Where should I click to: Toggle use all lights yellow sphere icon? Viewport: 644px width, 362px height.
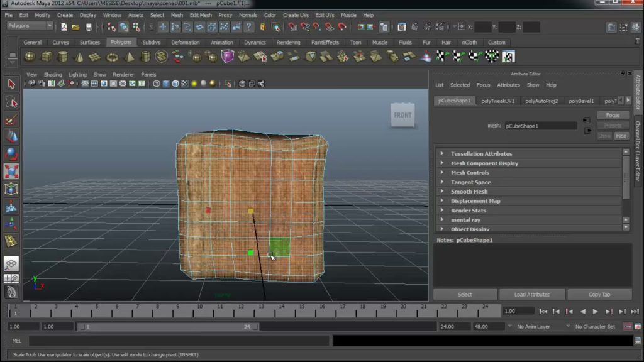(194, 84)
